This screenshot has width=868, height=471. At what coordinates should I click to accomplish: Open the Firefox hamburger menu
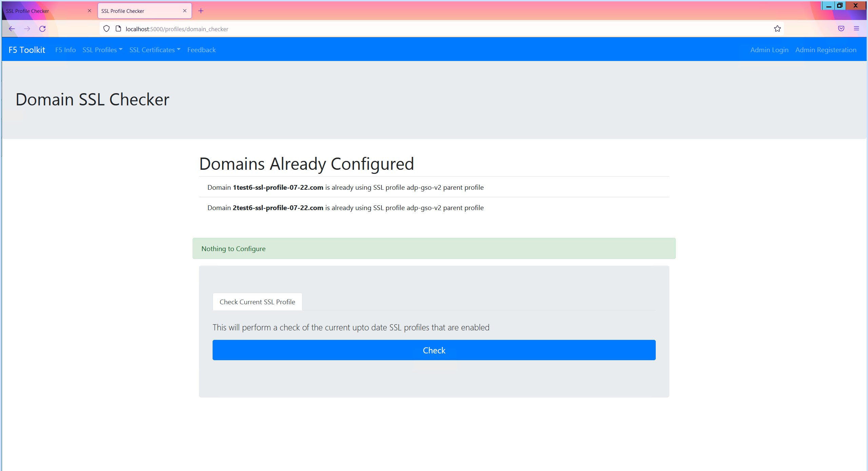pyautogui.click(x=856, y=29)
